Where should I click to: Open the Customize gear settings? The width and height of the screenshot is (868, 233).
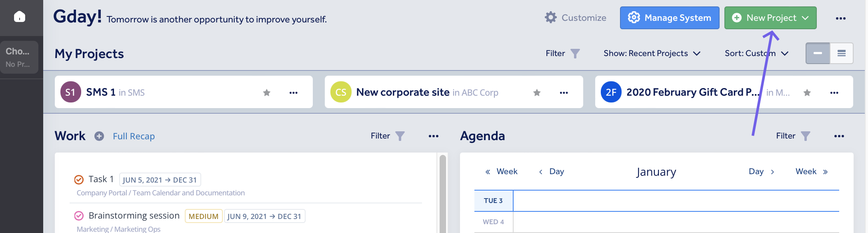point(551,18)
